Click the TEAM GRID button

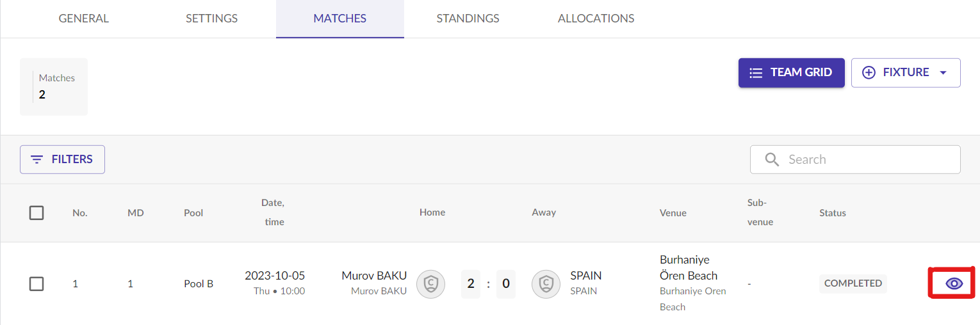[x=791, y=73]
